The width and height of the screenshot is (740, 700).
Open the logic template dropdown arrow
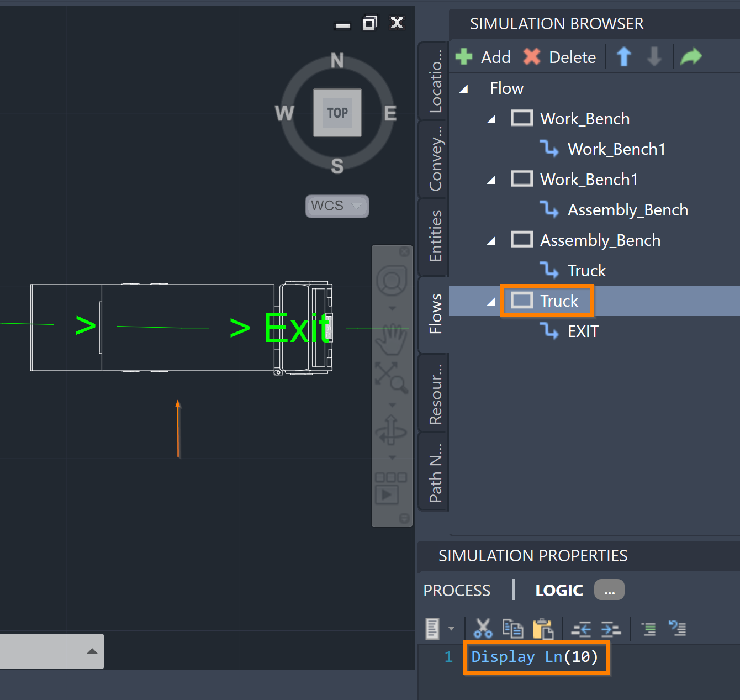coord(451,628)
